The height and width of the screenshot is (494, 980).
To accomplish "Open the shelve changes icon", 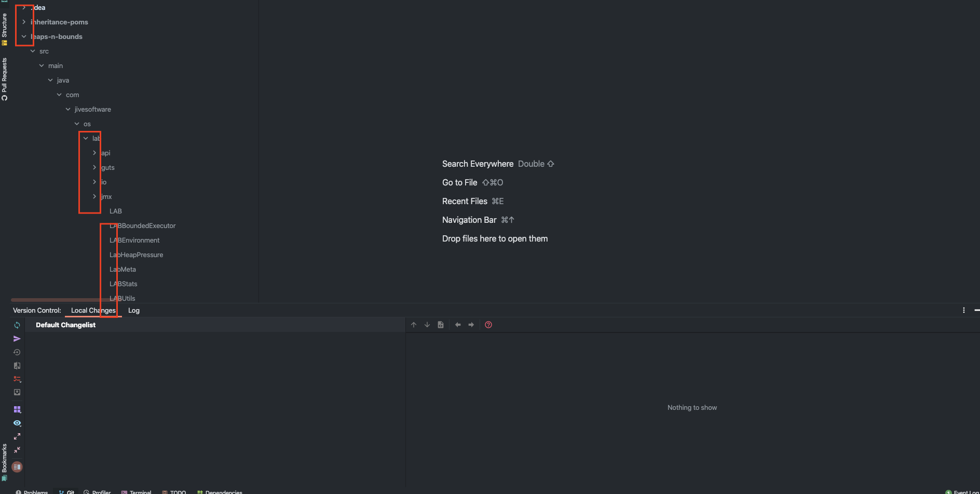I will tap(17, 392).
